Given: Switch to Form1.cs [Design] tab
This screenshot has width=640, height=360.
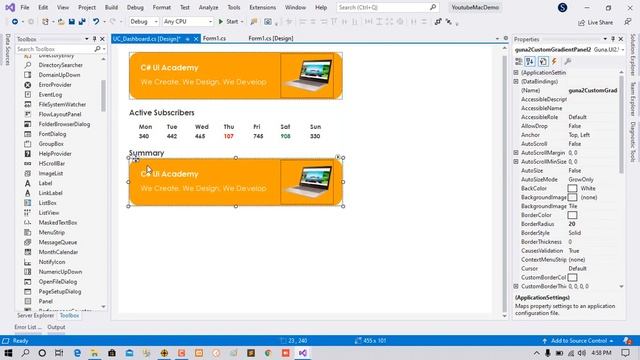Looking at the screenshot, I should tap(271, 38).
